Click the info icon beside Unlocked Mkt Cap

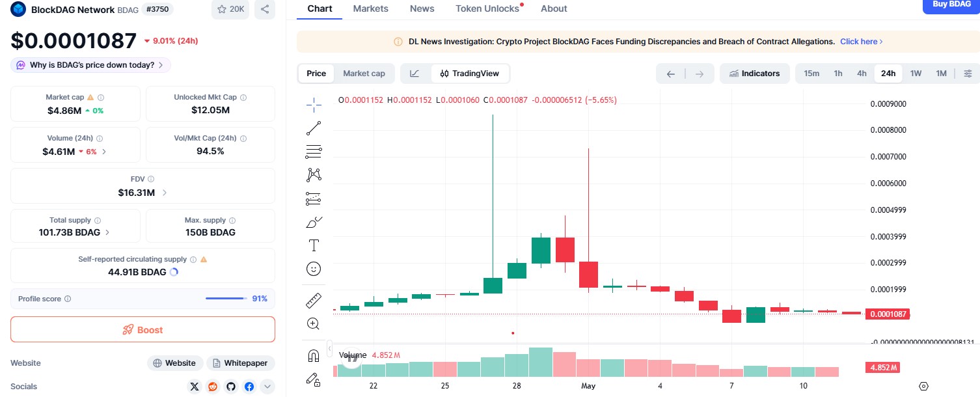tap(243, 97)
